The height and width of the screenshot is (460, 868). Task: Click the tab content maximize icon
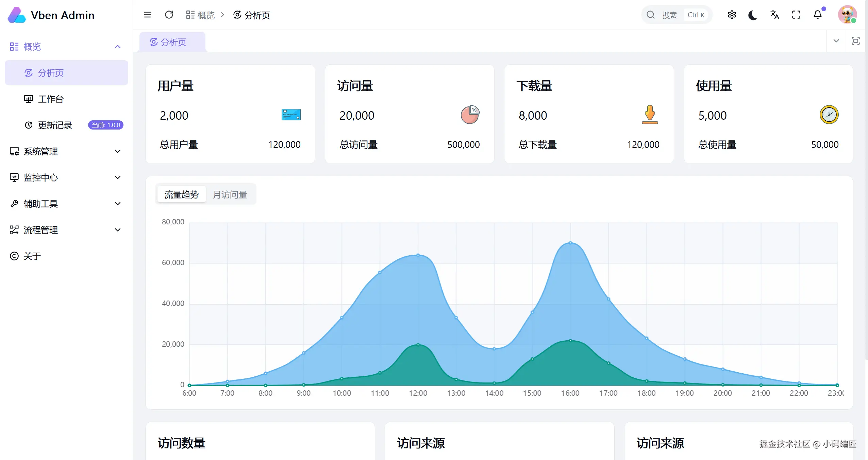click(x=855, y=41)
